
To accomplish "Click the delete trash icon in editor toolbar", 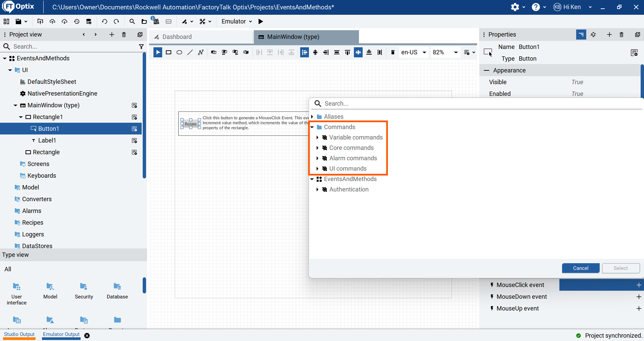I will click(393, 52).
